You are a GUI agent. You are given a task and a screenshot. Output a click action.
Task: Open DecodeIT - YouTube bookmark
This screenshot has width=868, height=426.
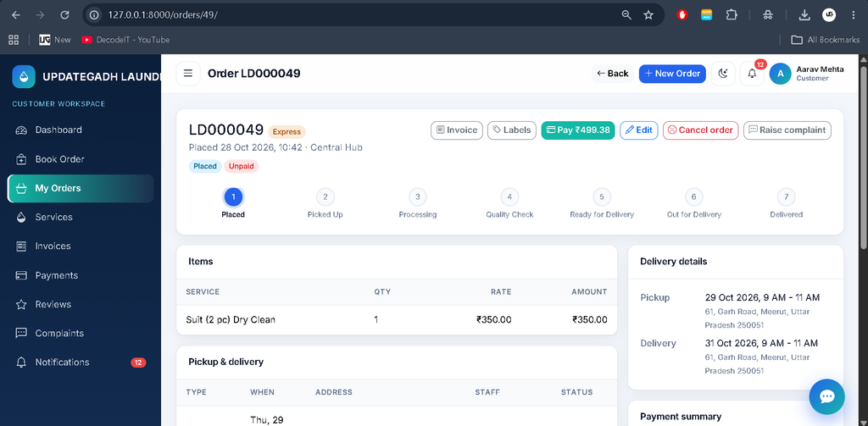(125, 40)
